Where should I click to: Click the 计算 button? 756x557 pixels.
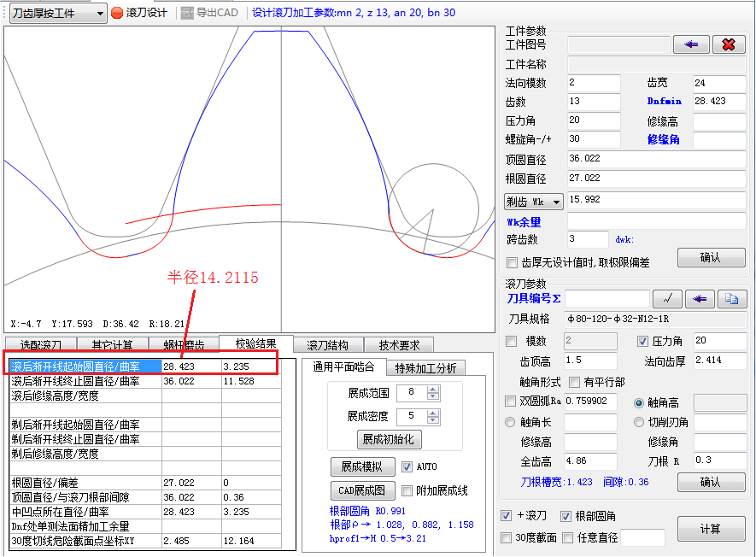click(x=712, y=529)
